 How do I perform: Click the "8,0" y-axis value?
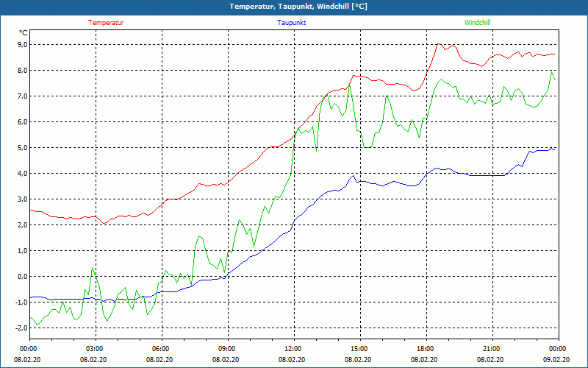[x=23, y=71]
